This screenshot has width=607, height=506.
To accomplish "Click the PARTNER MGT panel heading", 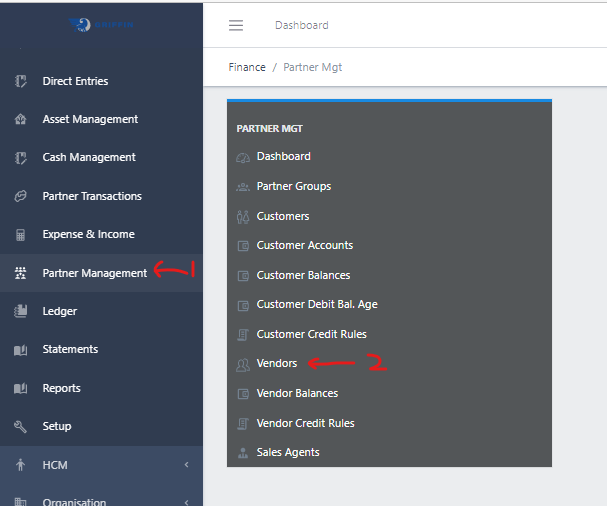I will pyautogui.click(x=269, y=129).
